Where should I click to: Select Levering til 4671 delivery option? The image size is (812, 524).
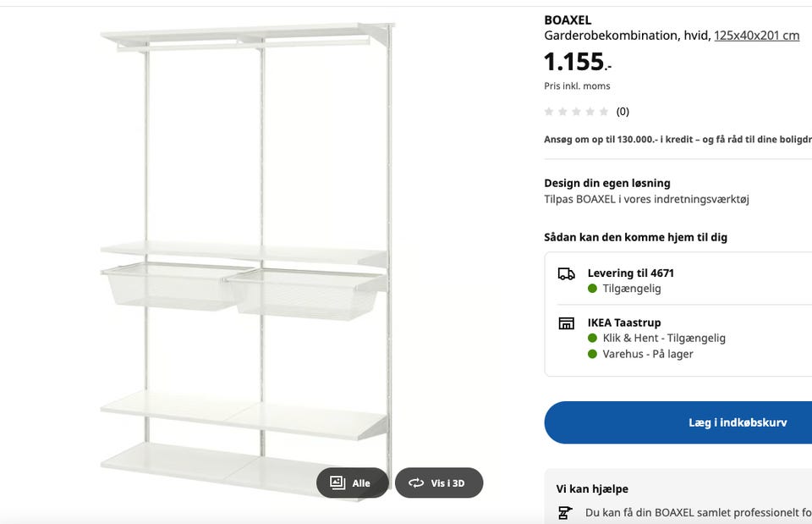630,273
